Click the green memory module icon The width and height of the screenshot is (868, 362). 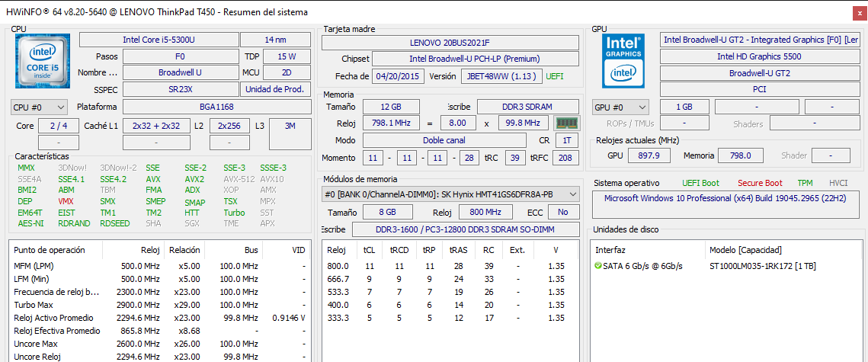click(x=565, y=123)
